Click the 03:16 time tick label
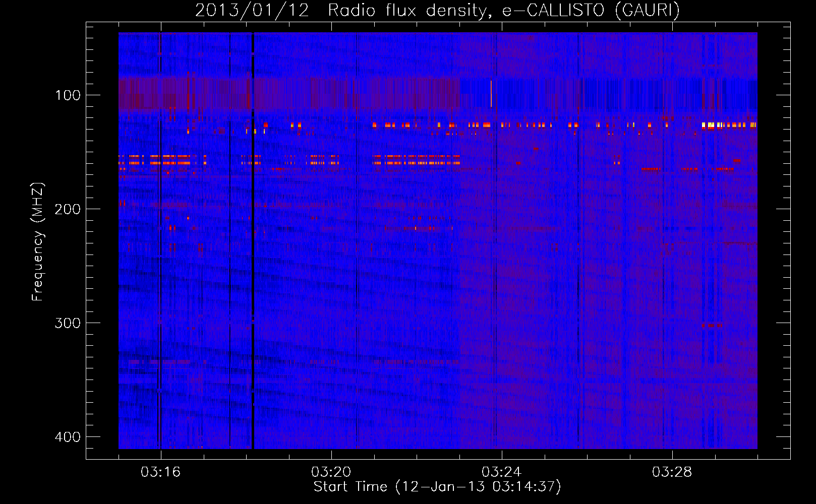Image resolution: width=816 pixels, height=504 pixels. (160, 472)
